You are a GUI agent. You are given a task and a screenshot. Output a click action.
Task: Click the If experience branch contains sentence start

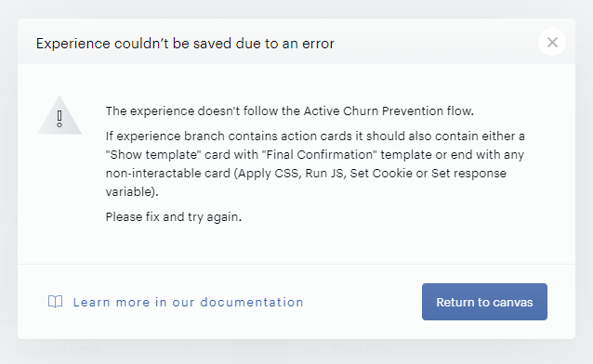[x=165, y=136]
